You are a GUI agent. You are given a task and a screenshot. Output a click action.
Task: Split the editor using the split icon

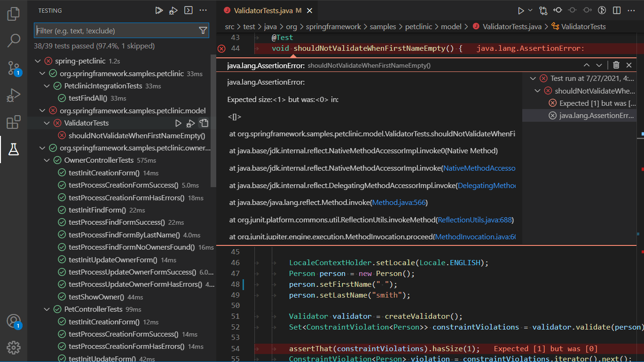[617, 10]
